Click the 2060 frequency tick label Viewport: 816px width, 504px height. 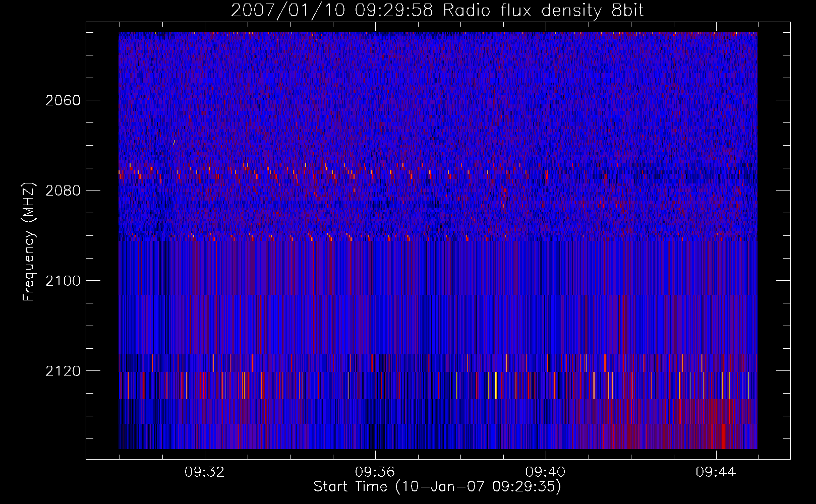[63, 100]
